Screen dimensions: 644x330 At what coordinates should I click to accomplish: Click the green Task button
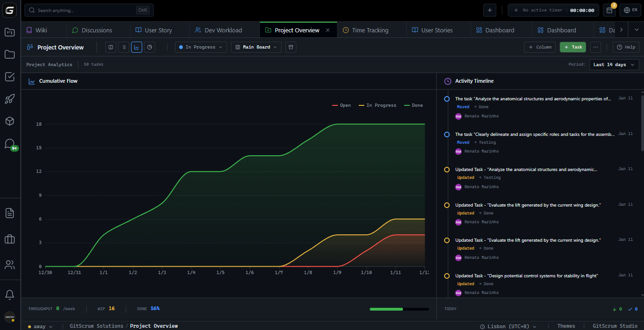pos(572,47)
